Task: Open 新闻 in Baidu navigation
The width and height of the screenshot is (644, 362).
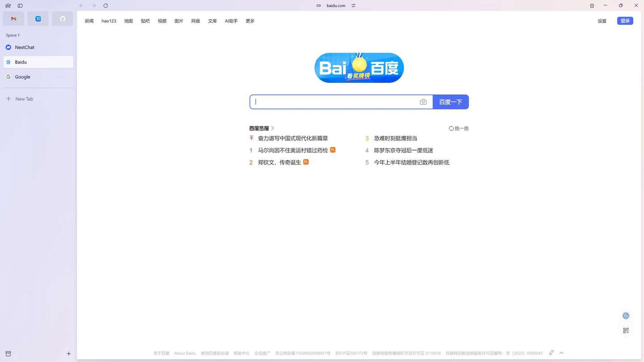Action: pyautogui.click(x=89, y=21)
